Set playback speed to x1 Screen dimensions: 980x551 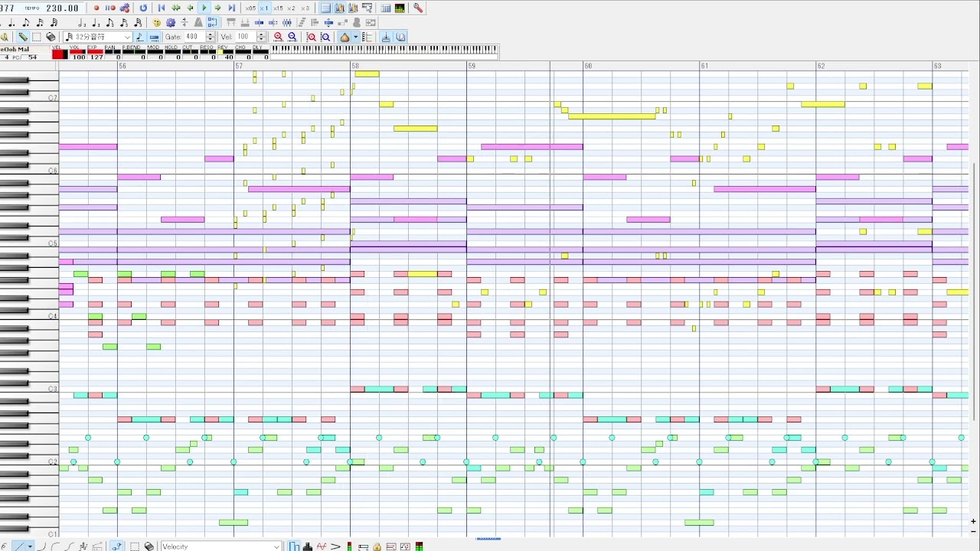264,8
